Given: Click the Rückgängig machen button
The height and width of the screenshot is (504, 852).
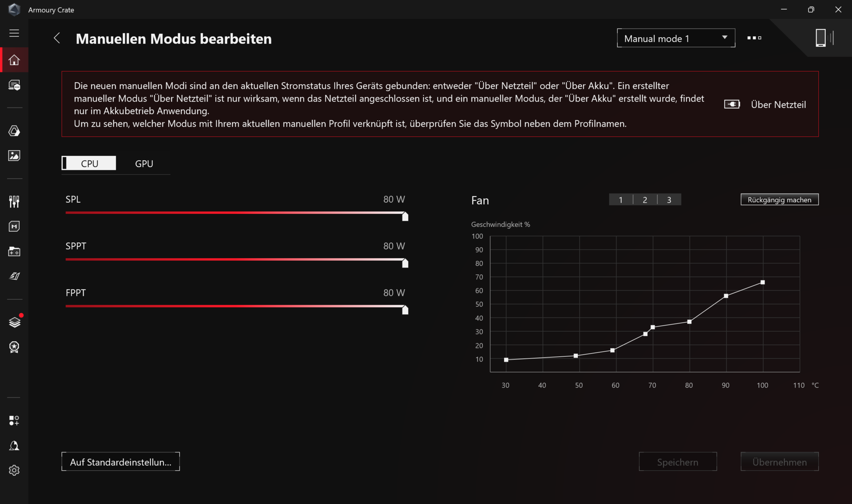Looking at the screenshot, I should [x=779, y=200].
